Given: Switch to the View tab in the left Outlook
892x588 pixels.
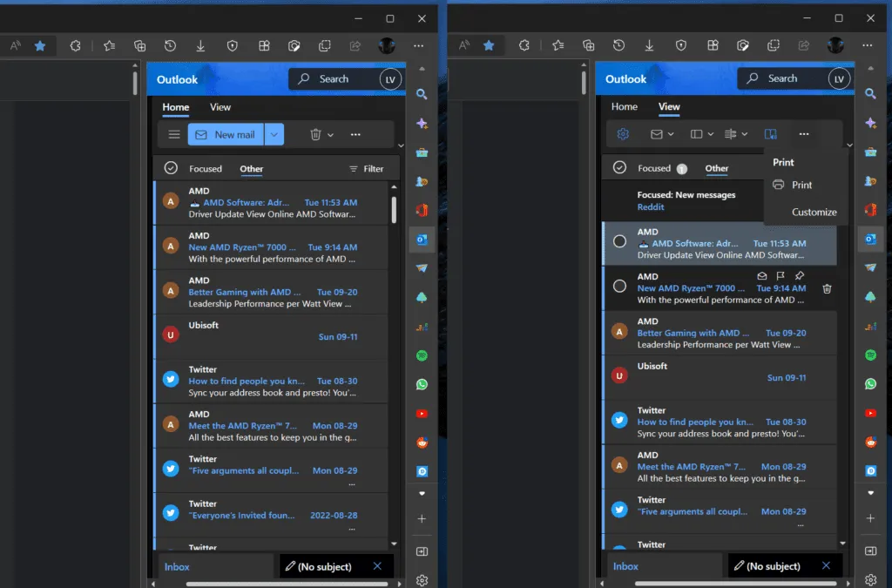Looking at the screenshot, I should pos(220,107).
